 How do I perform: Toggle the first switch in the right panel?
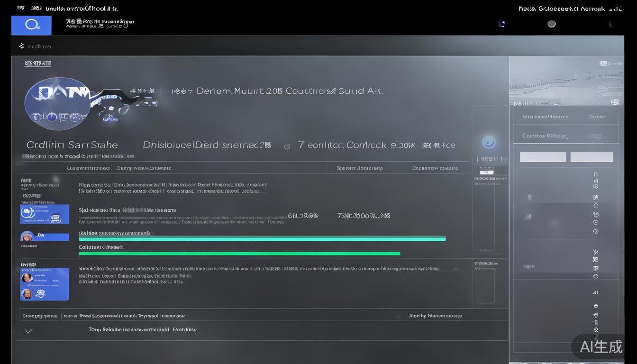(x=543, y=156)
